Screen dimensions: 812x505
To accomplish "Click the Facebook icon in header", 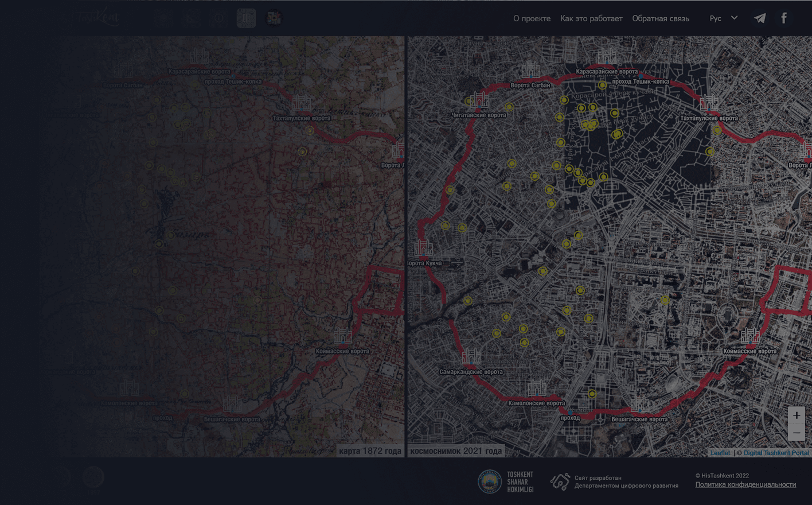I will point(784,18).
